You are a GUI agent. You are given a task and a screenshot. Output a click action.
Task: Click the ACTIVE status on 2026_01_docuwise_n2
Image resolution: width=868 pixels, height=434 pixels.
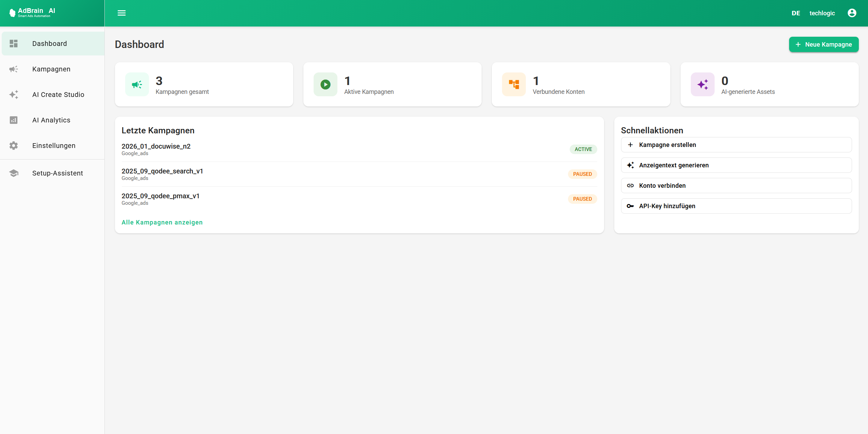(583, 149)
